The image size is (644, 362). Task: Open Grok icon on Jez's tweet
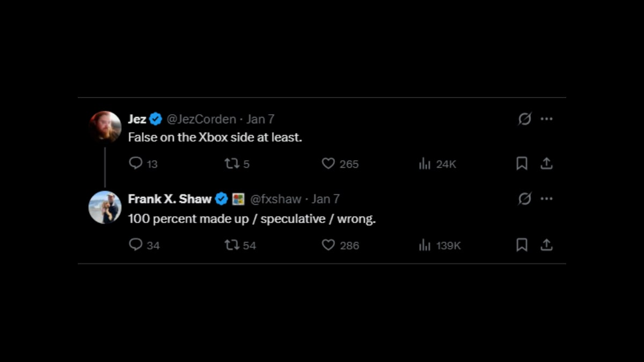coord(524,119)
